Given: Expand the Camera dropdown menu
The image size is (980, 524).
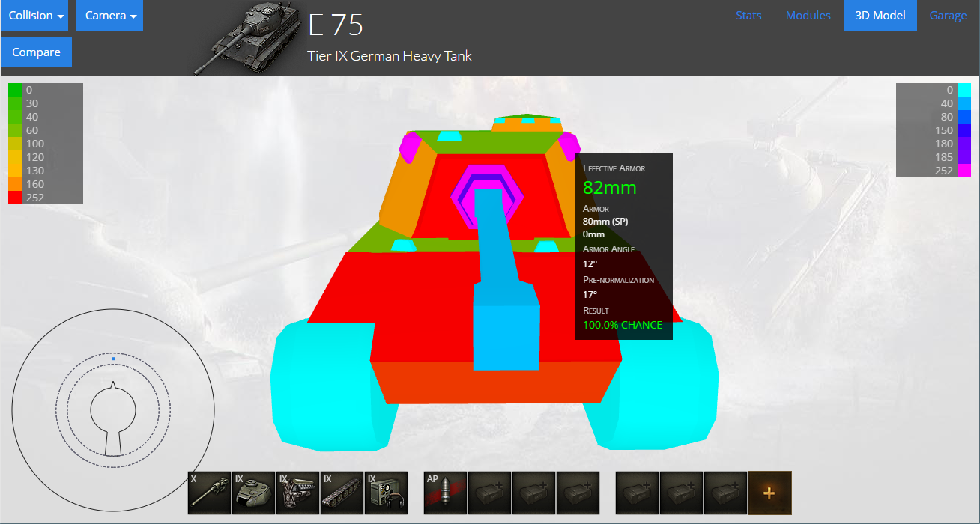Looking at the screenshot, I should point(109,16).
